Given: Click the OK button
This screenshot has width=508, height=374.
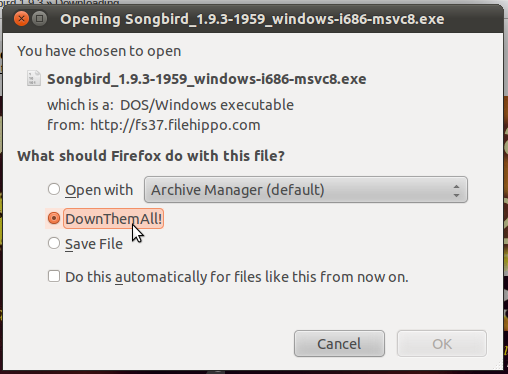Looking at the screenshot, I should tap(442, 344).
